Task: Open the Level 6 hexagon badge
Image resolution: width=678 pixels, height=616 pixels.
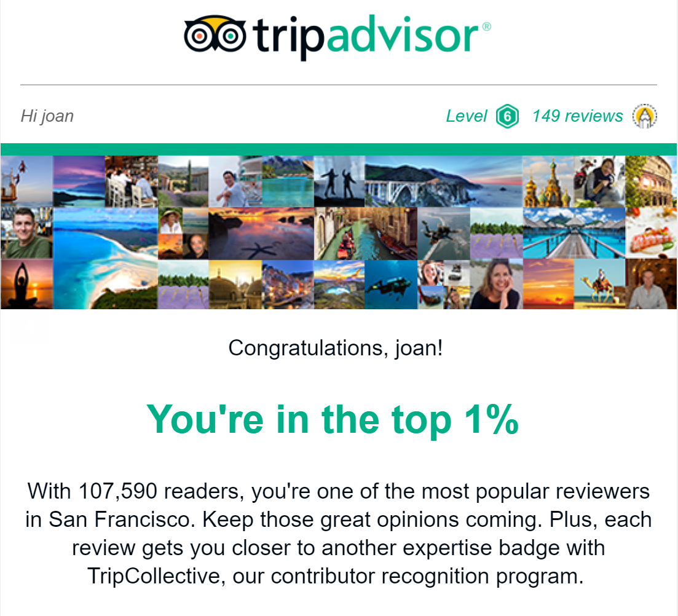Action: point(507,116)
